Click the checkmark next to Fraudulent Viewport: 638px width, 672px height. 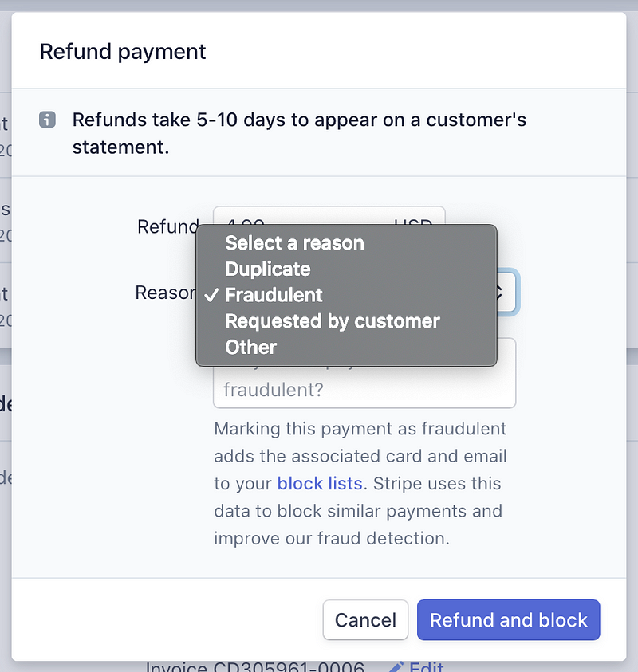(211, 295)
